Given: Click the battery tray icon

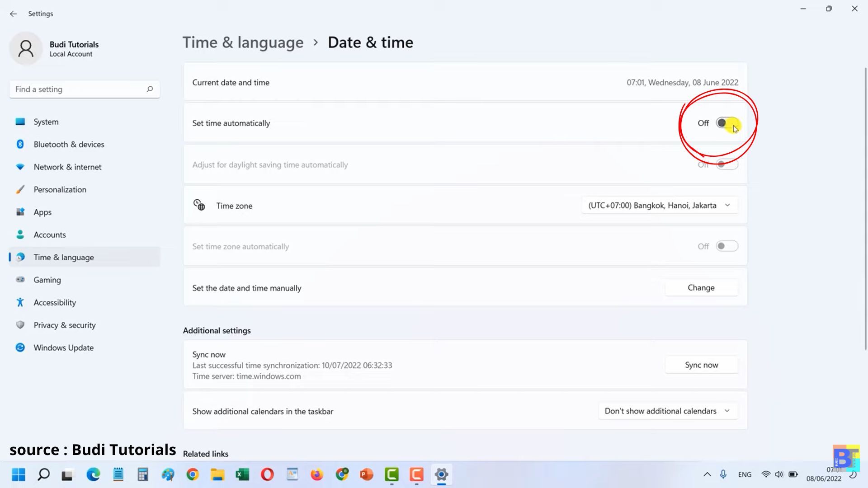Looking at the screenshot, I should 793,474.
